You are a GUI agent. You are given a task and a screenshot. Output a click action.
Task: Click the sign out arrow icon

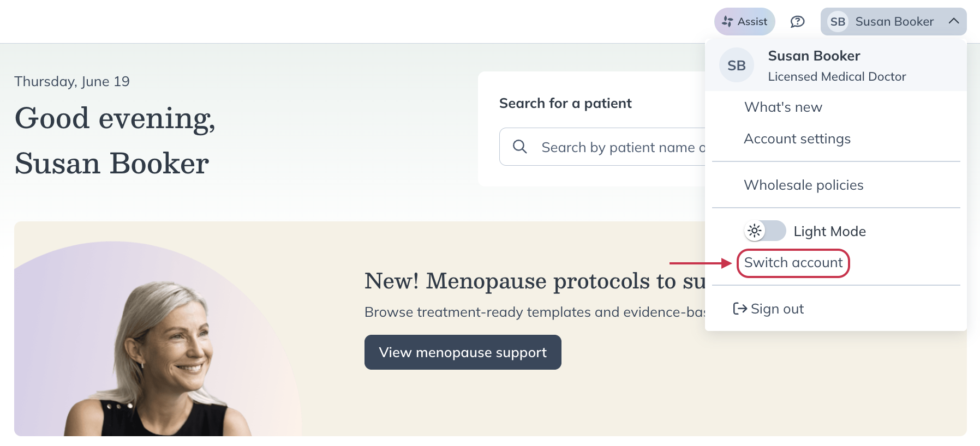(x=740, y=309)
